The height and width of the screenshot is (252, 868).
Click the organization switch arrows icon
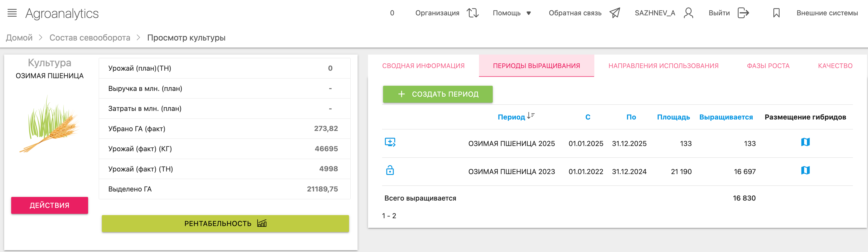coord(472,13)
